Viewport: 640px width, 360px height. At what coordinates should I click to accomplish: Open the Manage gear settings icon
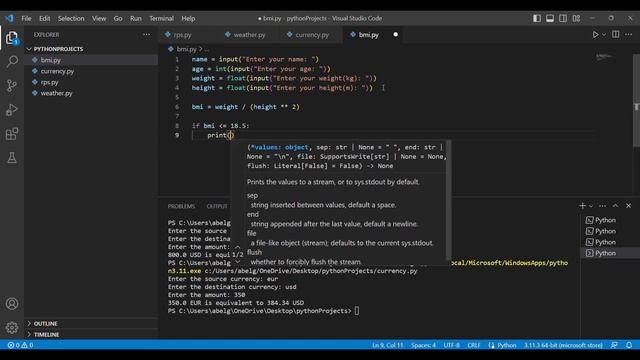[x=12, y=327]
